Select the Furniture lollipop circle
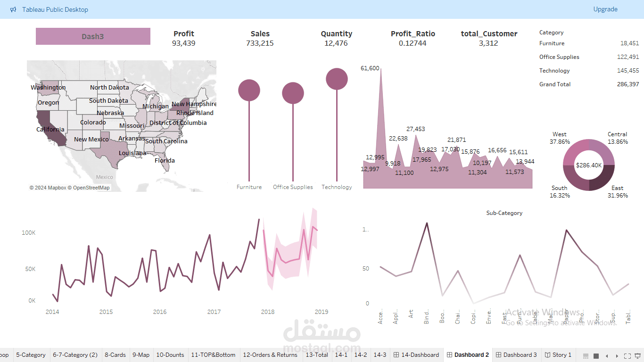Viewport: 644px width, 362px height. click(249, 90)
